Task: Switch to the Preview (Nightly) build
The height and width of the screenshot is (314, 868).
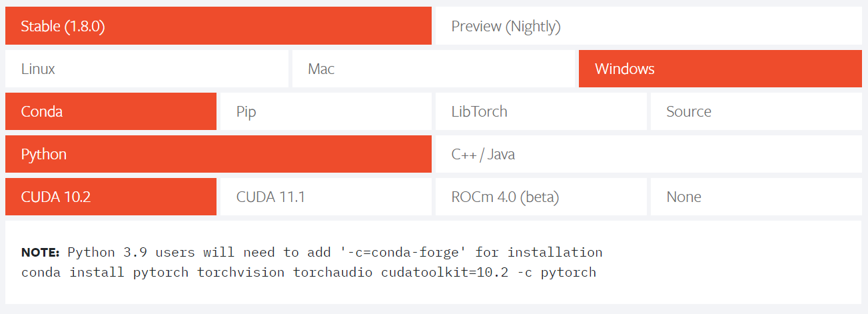Action: point(649,26)
